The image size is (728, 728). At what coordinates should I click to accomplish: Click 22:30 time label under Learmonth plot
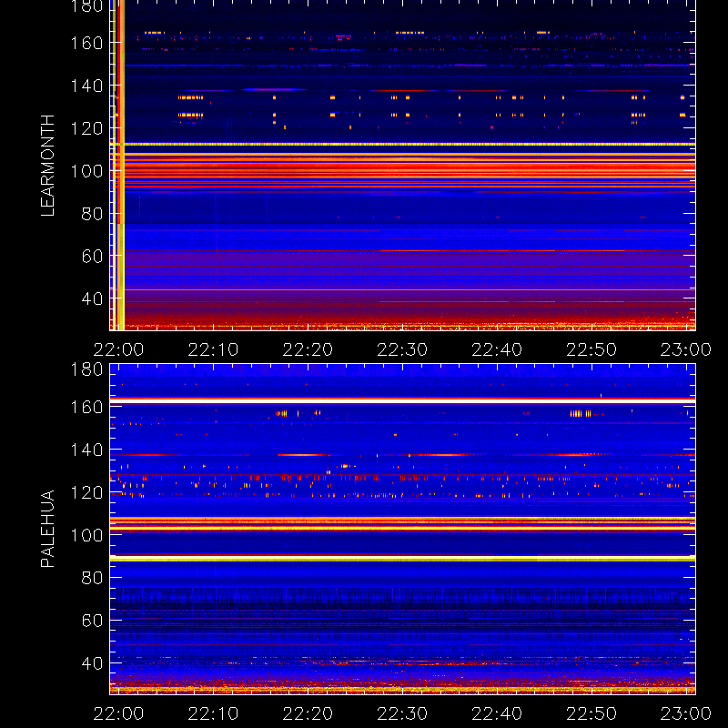[x=402, y=349]
